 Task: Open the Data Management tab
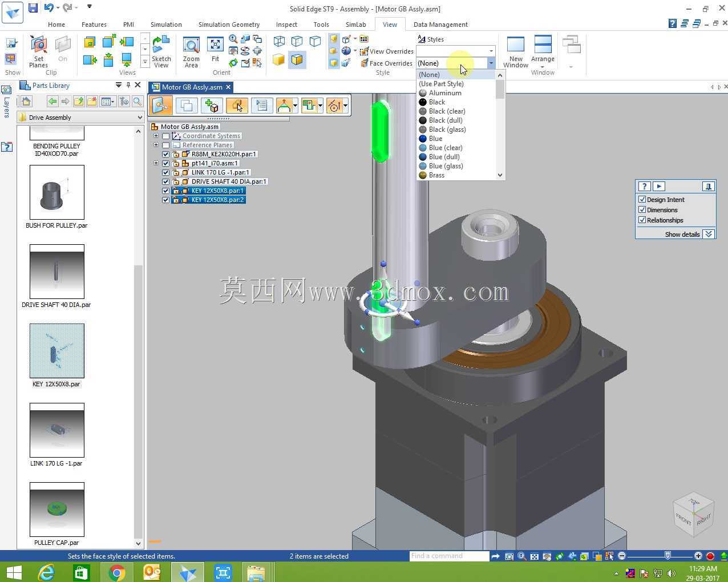[x=440, y=25]
